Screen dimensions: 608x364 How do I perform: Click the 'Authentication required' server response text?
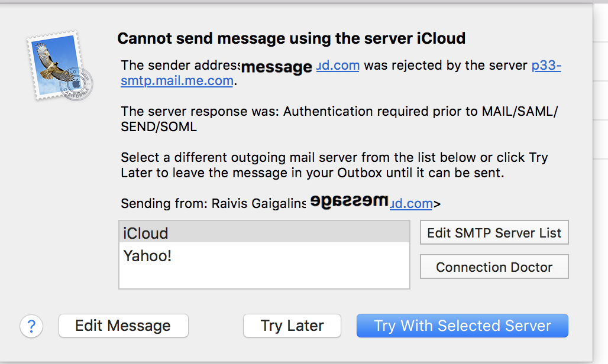(338, 112)
